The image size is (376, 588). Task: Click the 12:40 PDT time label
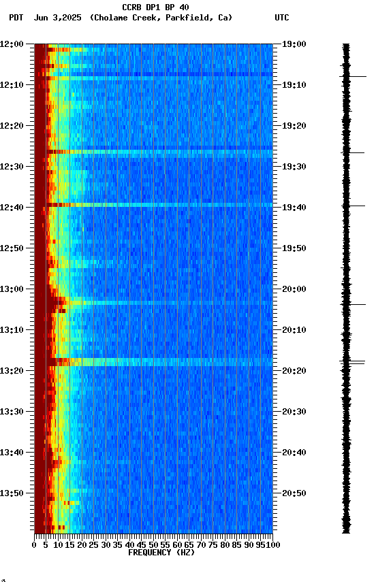tap(12, 208)
